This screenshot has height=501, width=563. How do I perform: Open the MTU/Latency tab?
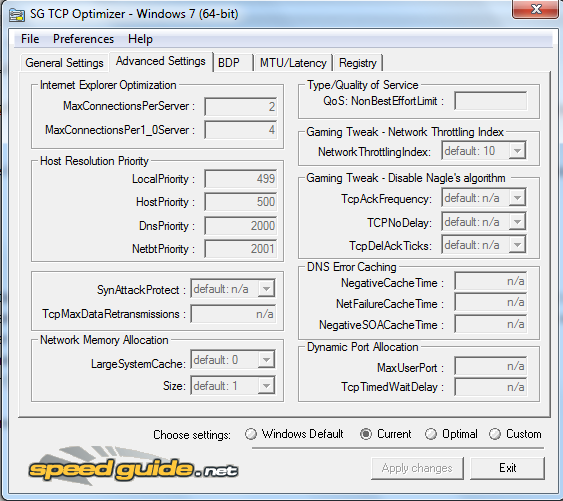293,63
